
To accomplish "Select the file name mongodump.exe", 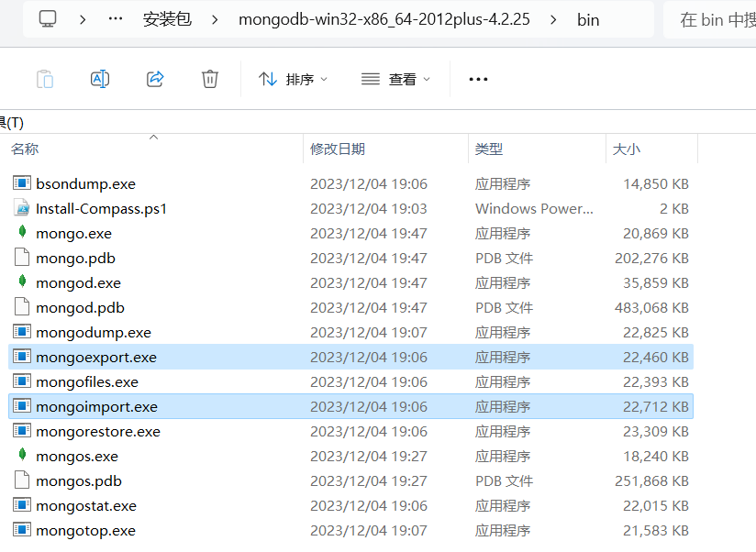I will pos(94,332).
